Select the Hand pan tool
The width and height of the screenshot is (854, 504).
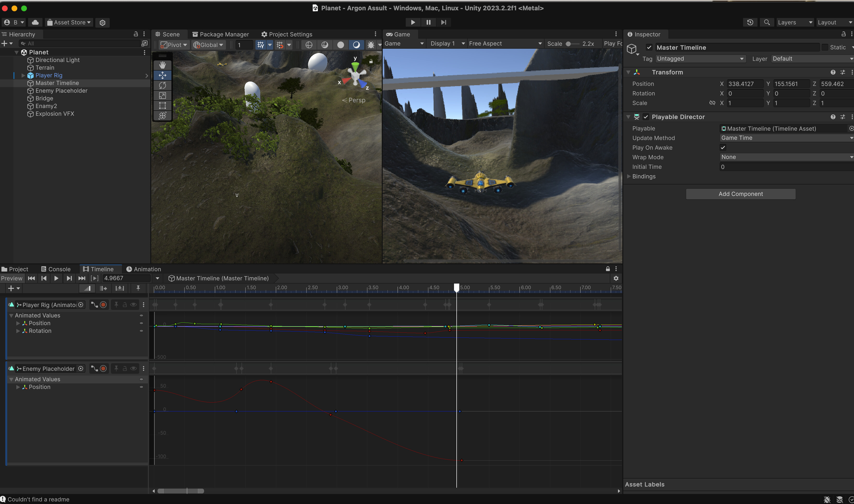(163, 65)
